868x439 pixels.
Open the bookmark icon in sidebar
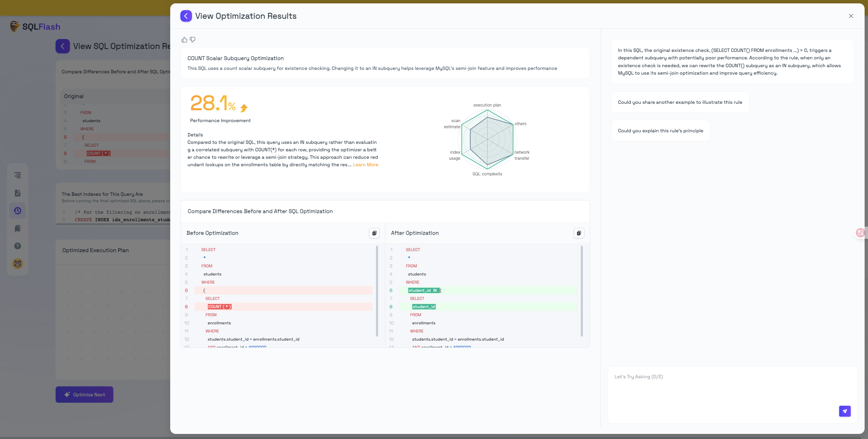(18, 228)
